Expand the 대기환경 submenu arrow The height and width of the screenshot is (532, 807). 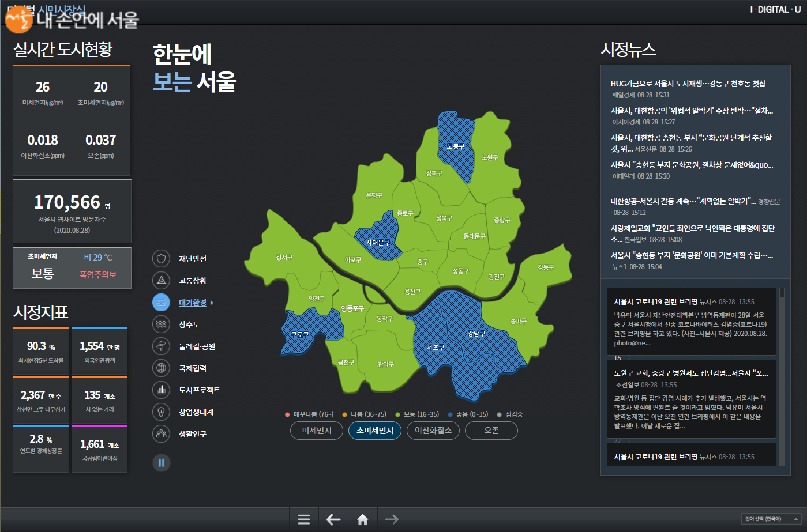click(211, 302)
